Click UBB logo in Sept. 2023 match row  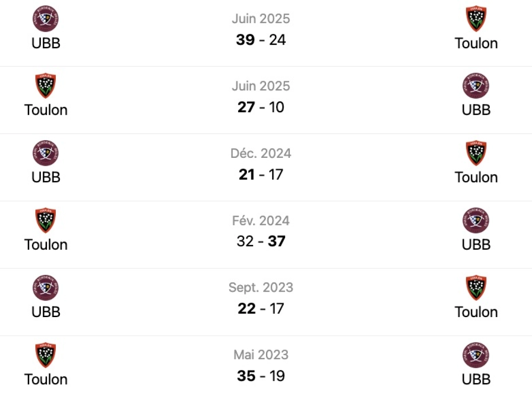46,288
